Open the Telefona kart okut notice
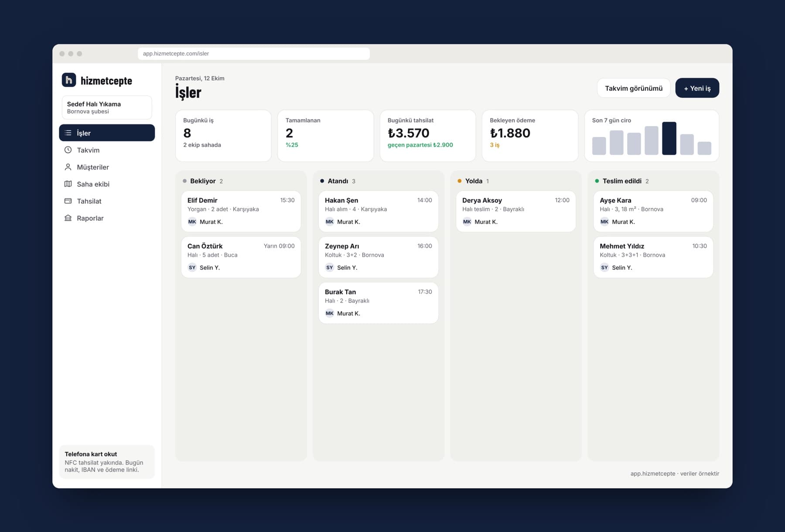 (107, 462)
